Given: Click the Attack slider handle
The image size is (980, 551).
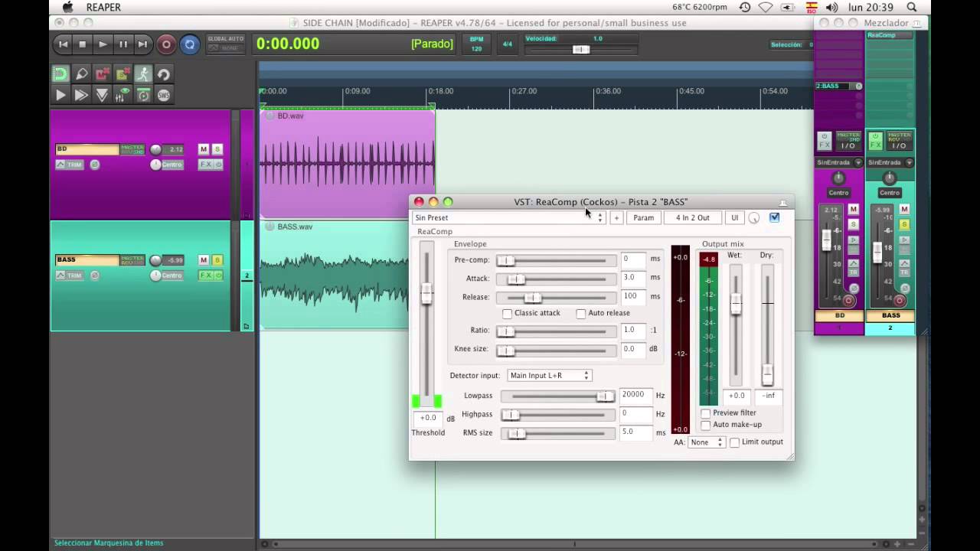Looking at the screenshot, I should point(517,279).
